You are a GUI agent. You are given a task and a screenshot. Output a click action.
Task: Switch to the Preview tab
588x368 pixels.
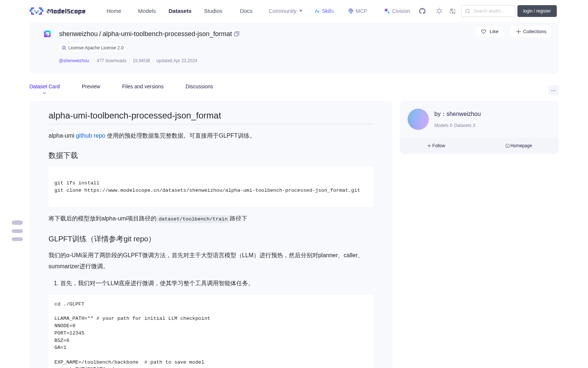tap(91, 86)
